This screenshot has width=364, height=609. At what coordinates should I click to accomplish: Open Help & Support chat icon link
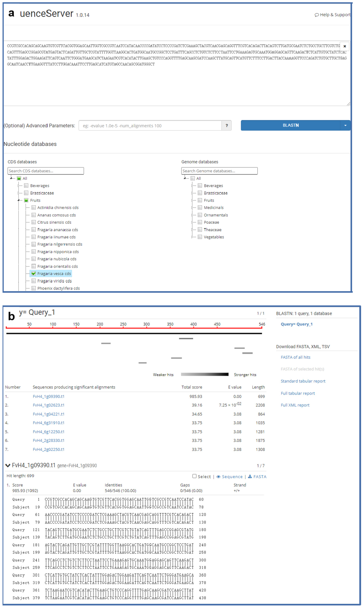tap(317, 15)
